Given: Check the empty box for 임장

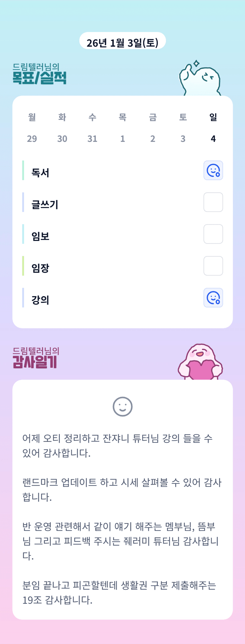Looking at the screenshot, I should pos(213,266).
